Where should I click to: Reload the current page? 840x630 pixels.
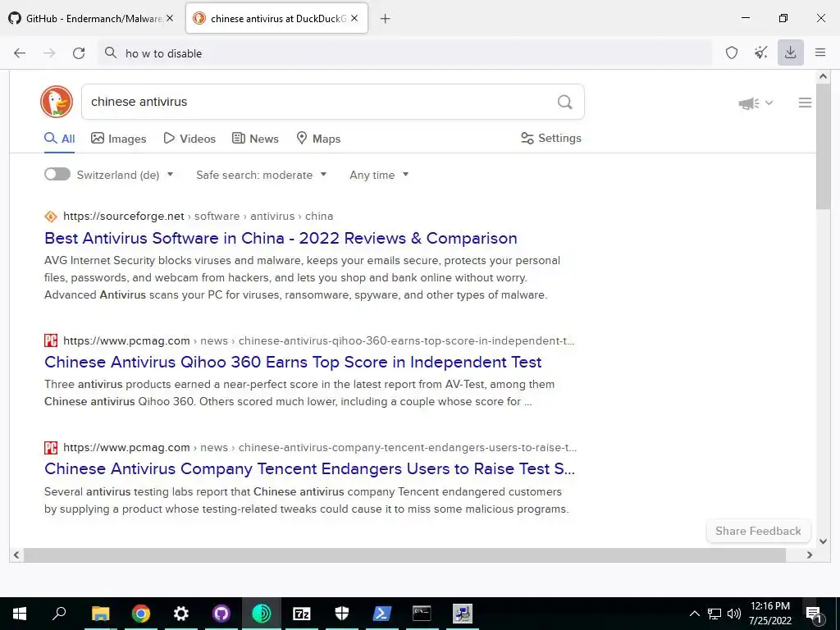(79, 53)
